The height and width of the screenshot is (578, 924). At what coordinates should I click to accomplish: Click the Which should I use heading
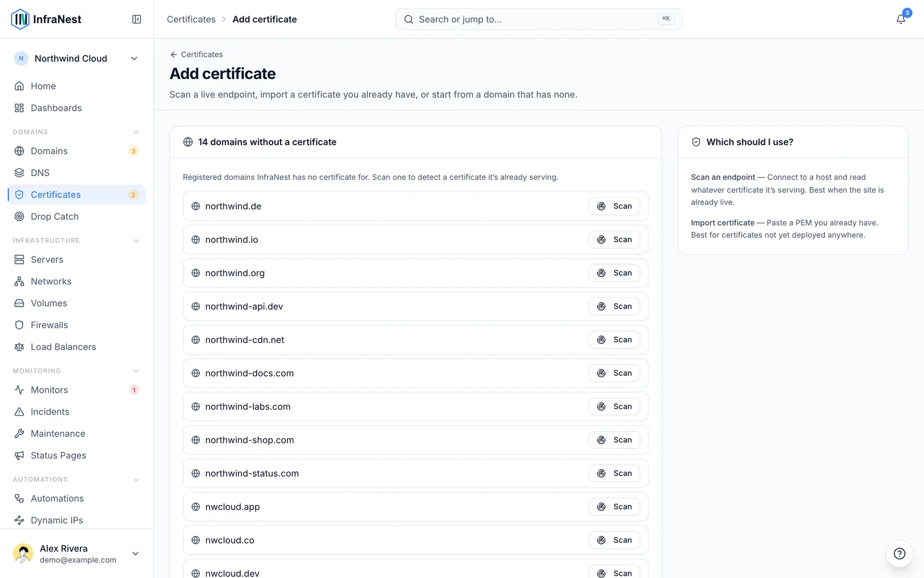click(749, 142)
